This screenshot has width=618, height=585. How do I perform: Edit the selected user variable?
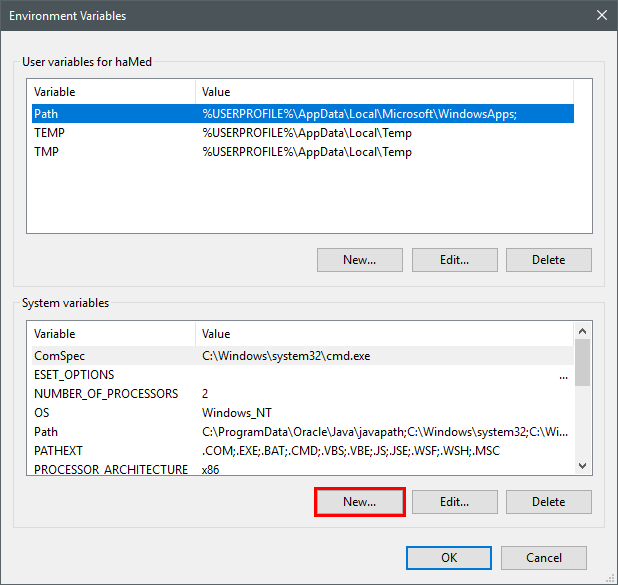click(454, 260)
